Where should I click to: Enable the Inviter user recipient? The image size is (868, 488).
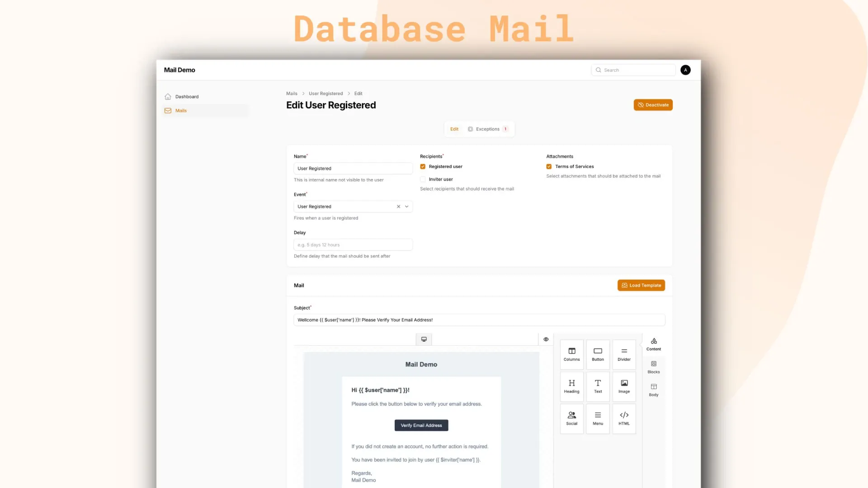pyautogui.click(x=423, y=179)
